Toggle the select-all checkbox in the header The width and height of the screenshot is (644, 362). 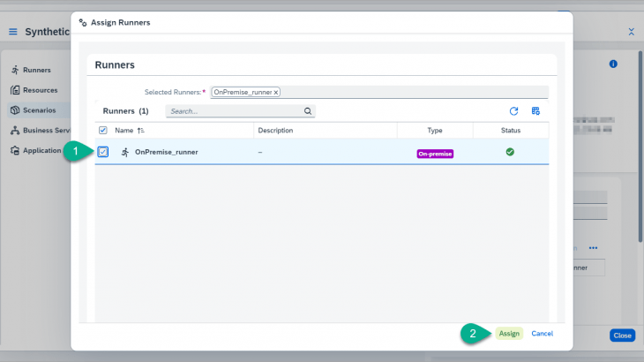pyautogui.click(x=103, y=131)
